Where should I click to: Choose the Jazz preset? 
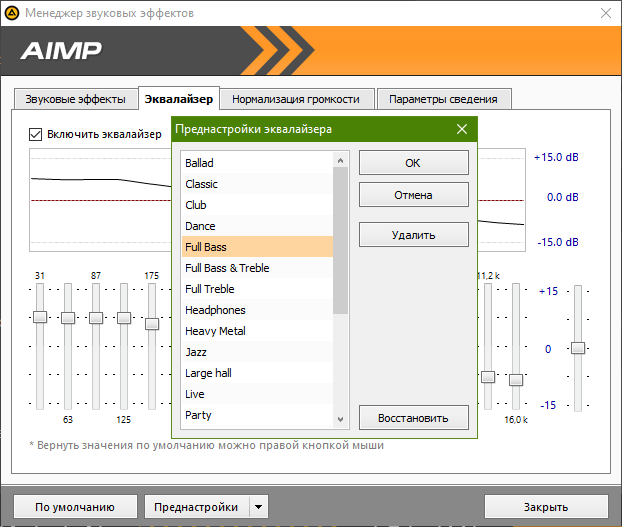click(x=257, y=352)
